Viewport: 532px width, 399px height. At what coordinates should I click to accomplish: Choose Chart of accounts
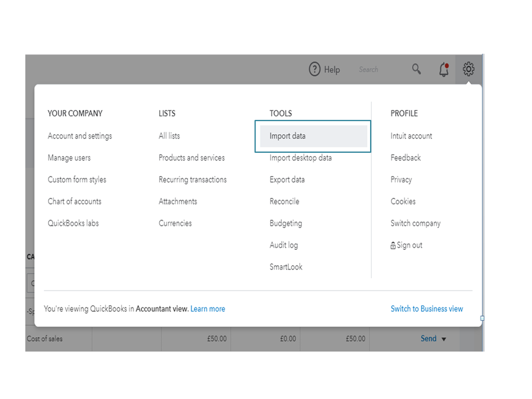point(75,201)
